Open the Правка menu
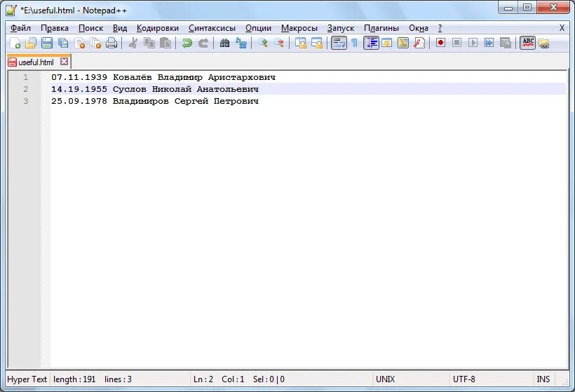The height and width of the screenshot is (392, 575). pos(55,28)
